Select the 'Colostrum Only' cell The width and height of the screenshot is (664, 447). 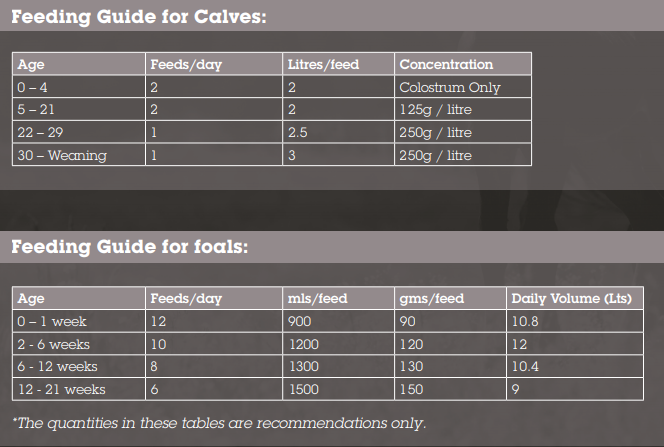(x=463, y=87)
